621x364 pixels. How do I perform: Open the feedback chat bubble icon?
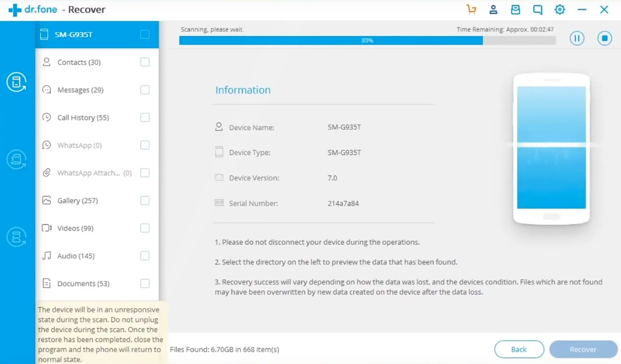[537, 10]
